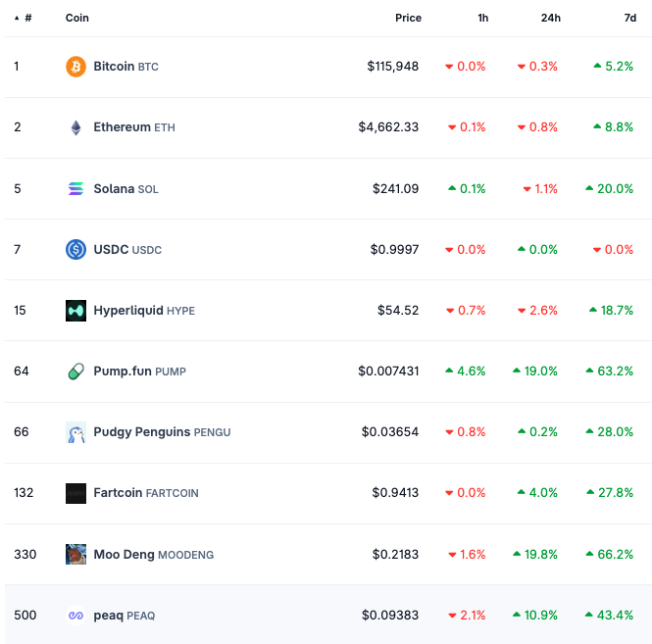Sort by the Price column header

coord(408,18)
